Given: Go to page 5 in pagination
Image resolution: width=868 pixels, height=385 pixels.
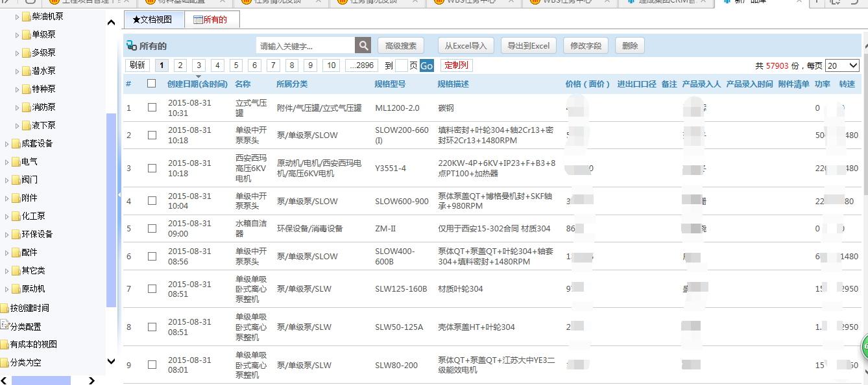Looking at the screenshot, I should (x=236, y=65).
